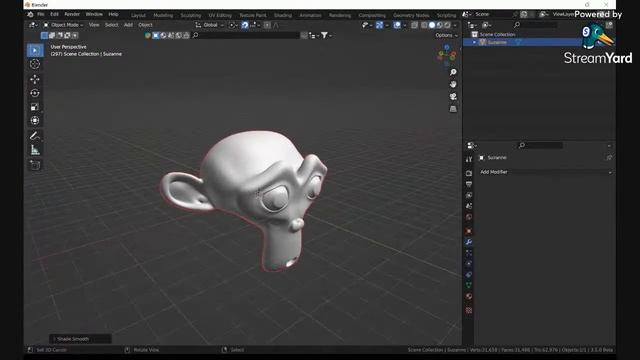Open the Object Mode dropdown
The width and height of the screenshot is (640, 360).
click(63, 25)
